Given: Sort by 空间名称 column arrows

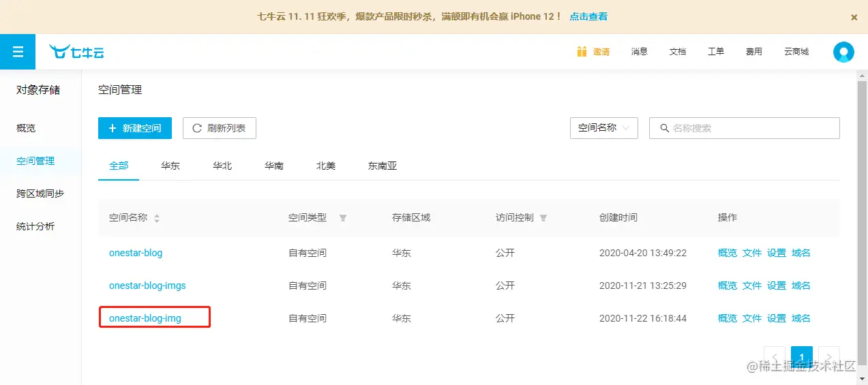Looking at the screenshot, I should click(x=157, y=218).
